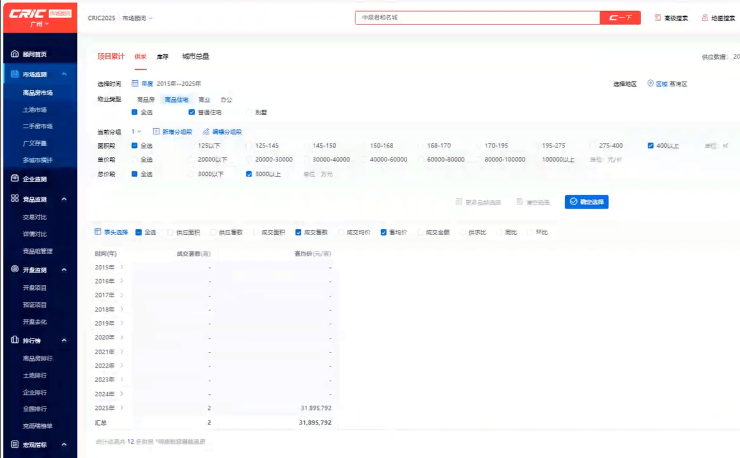Click the 企业监测 sidebar icon
The height and width of the screenshot is (458, 740).
point(13,179)
